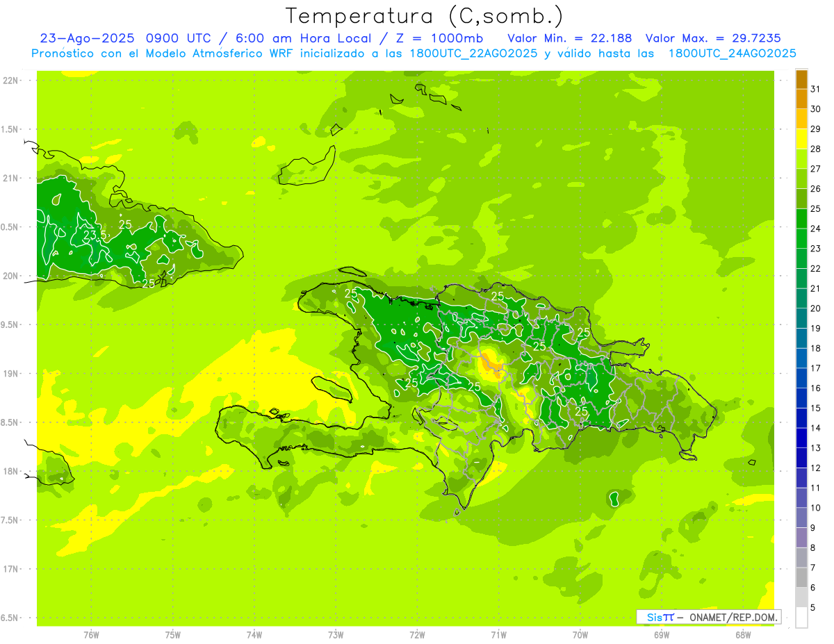The width and height of the screenshot is (834, 644).
Task: Click the legend scale value '20'
Action: (815, 308)
